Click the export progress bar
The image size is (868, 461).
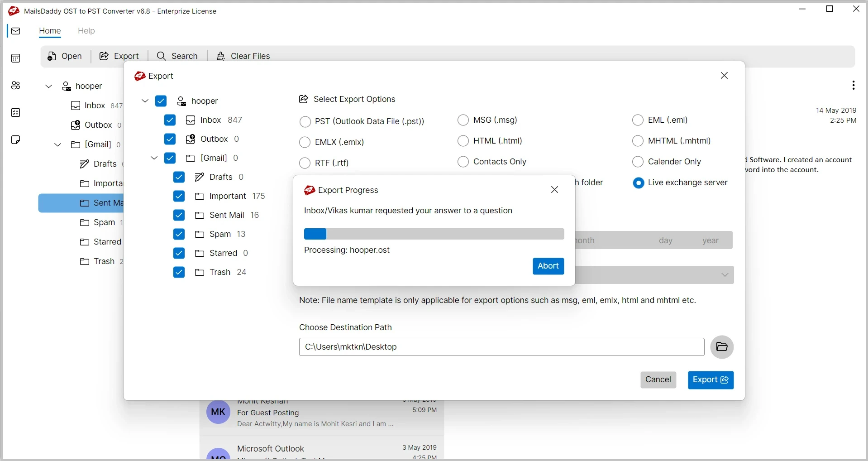click(x=434, y=234)
